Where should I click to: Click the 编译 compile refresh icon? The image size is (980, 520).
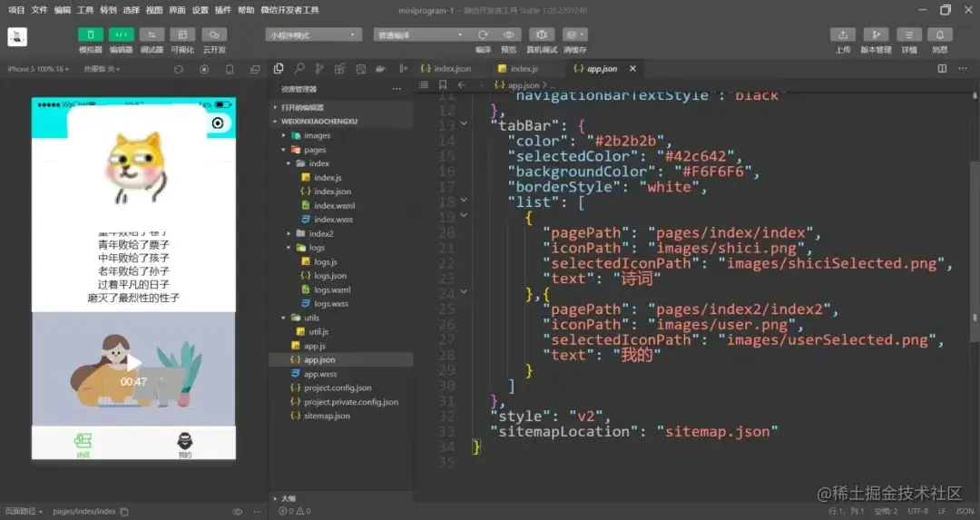click(483, 35)
